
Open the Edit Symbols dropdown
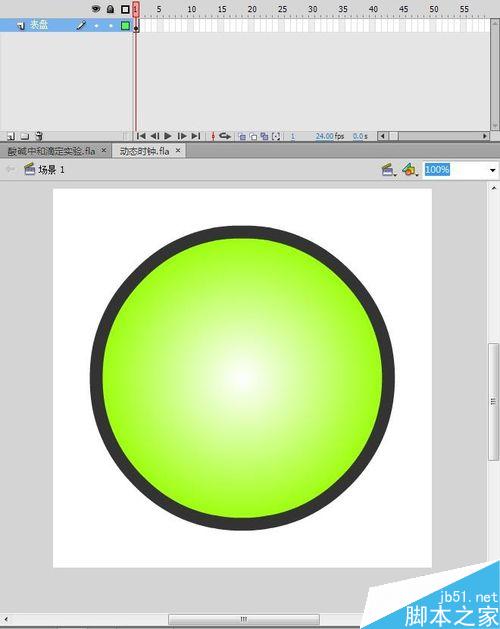[410, 170]
